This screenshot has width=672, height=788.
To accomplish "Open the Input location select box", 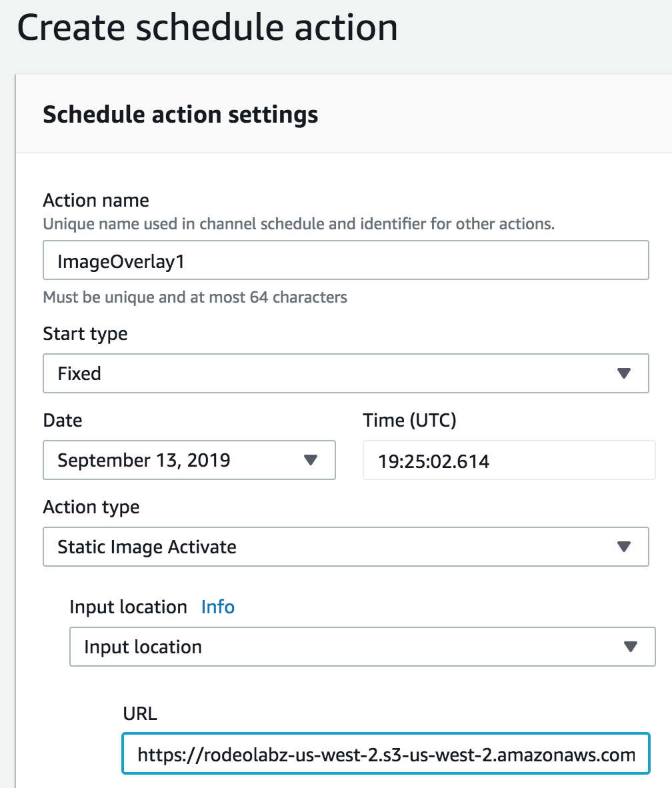I will coord(363,647).
